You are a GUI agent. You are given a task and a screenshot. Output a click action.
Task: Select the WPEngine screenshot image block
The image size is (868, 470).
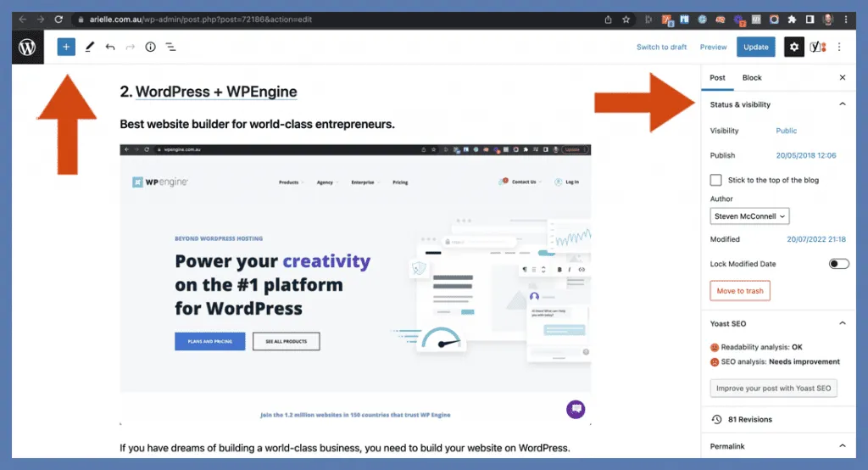coord(355,285)
